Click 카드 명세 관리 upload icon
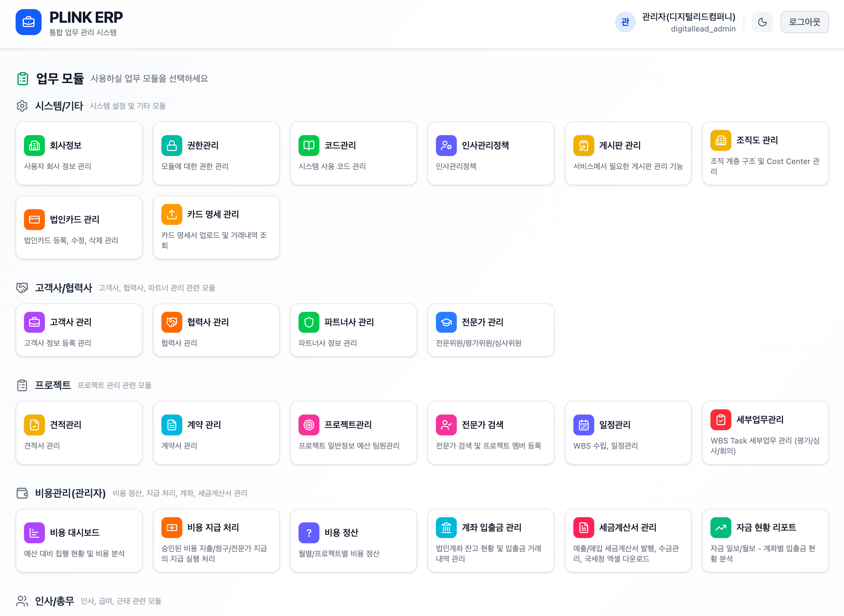The width and height of the screenshot is (844, 616). coord(172,214)
